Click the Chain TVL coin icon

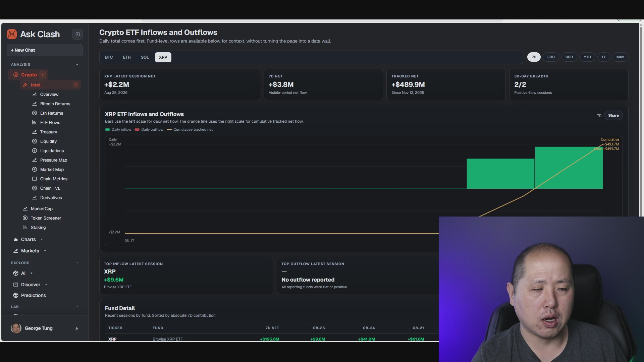(x=35, y=188)
